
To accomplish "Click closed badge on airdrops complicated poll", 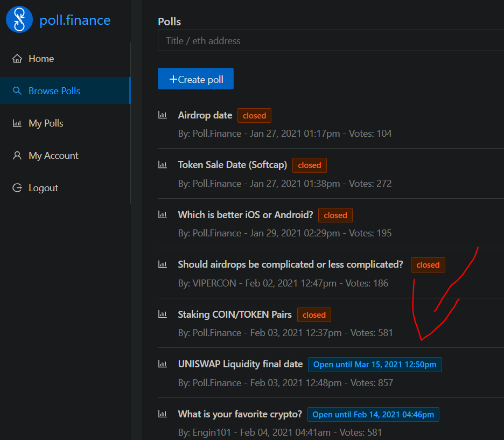I will (428, 265).
